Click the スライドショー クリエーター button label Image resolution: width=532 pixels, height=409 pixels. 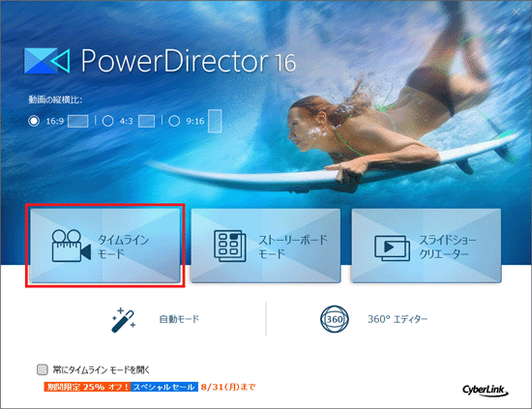click(x=448, y=247)
